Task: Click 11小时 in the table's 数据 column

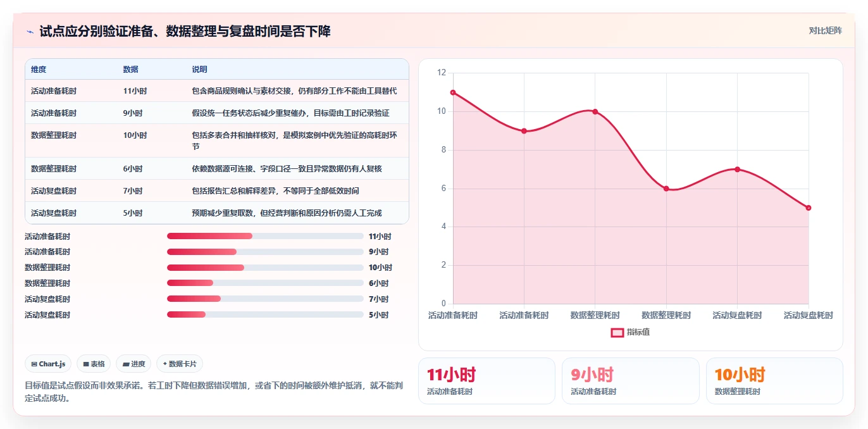Action: point(135,91)
